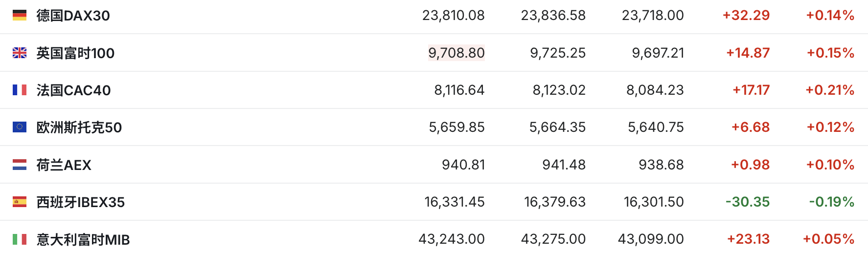The image size is (868, 253).
Task: Click the Italy flag icon
Action: [x=20, y=239]
